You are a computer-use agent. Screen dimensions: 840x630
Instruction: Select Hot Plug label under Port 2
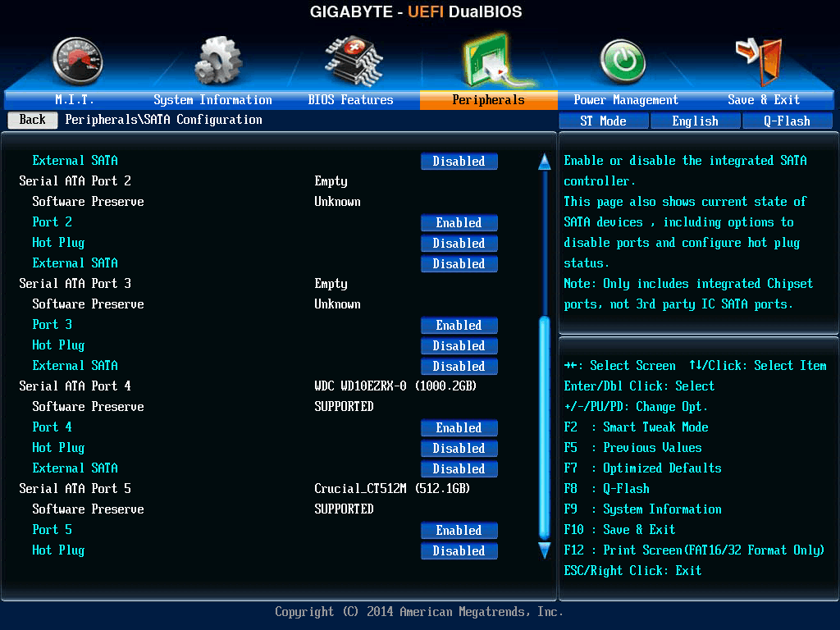tap(58, 243)
